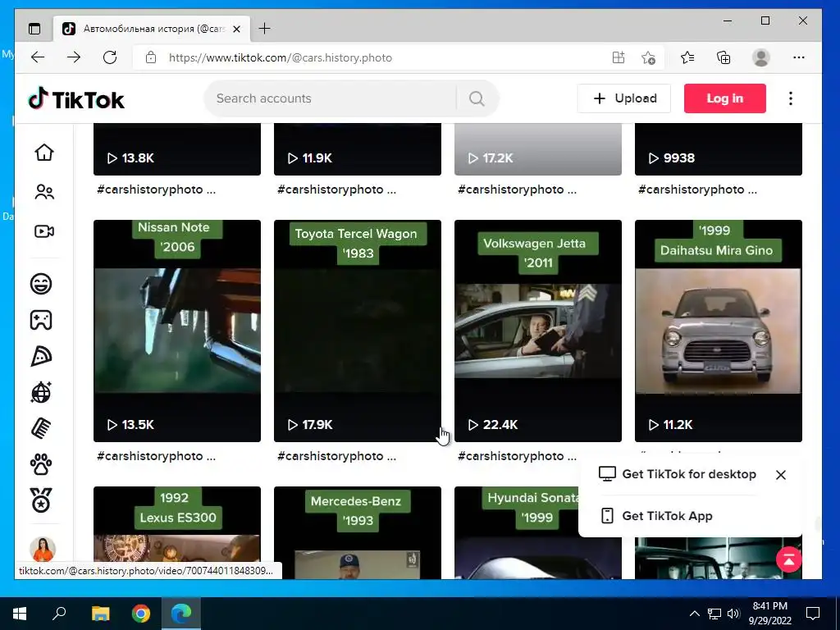Open the 1999 Daihatsu Mira Gino video
The width and height of the screenshot is (840, 630).
click(x=719, y=331)
